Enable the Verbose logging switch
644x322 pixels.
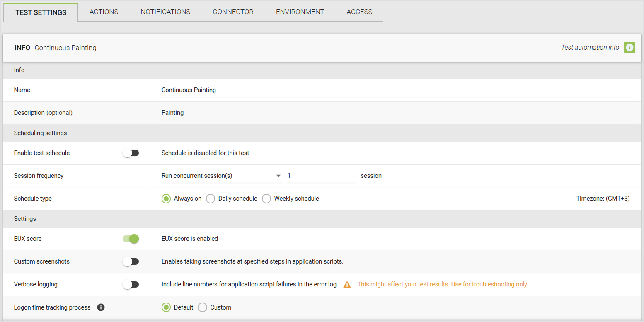point(131,284)
